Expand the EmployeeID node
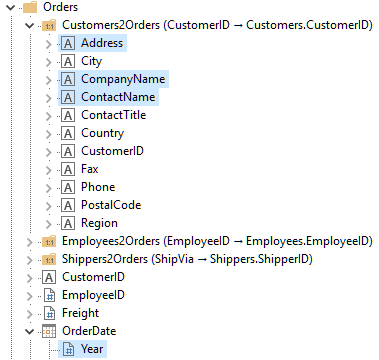379x360 pixels. (30, 296)
